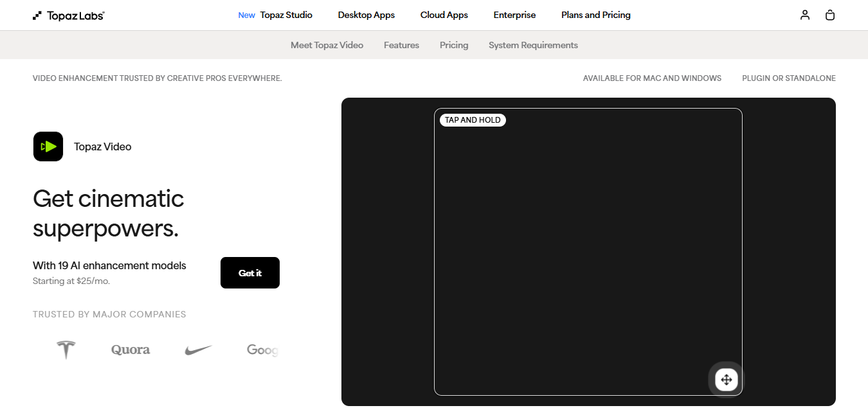Click the Topaz Video product name

point(103,146)
